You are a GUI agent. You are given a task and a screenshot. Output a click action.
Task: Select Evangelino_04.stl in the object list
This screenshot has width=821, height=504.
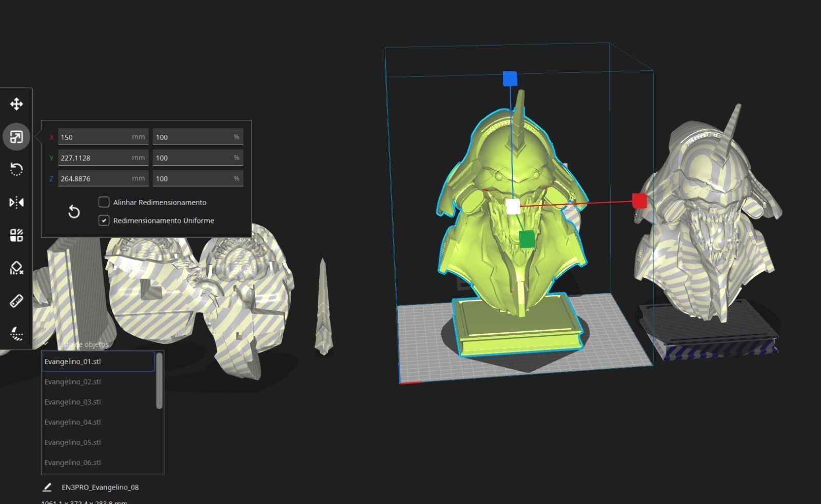(98, 422)
